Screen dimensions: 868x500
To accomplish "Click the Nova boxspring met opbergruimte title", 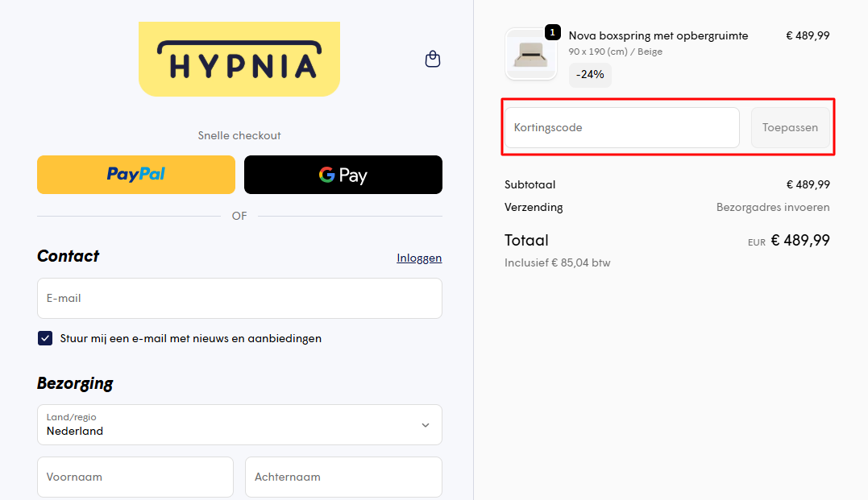I will (658, 35).
